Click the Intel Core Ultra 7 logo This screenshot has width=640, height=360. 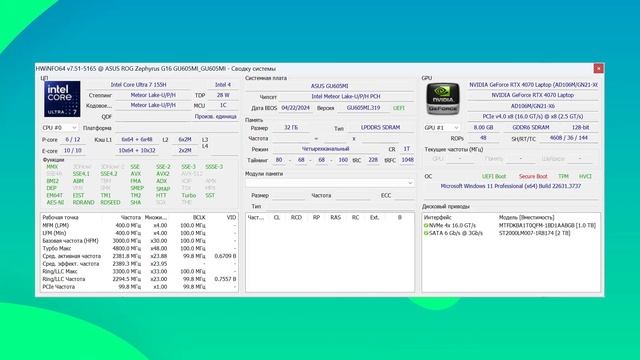62,99
